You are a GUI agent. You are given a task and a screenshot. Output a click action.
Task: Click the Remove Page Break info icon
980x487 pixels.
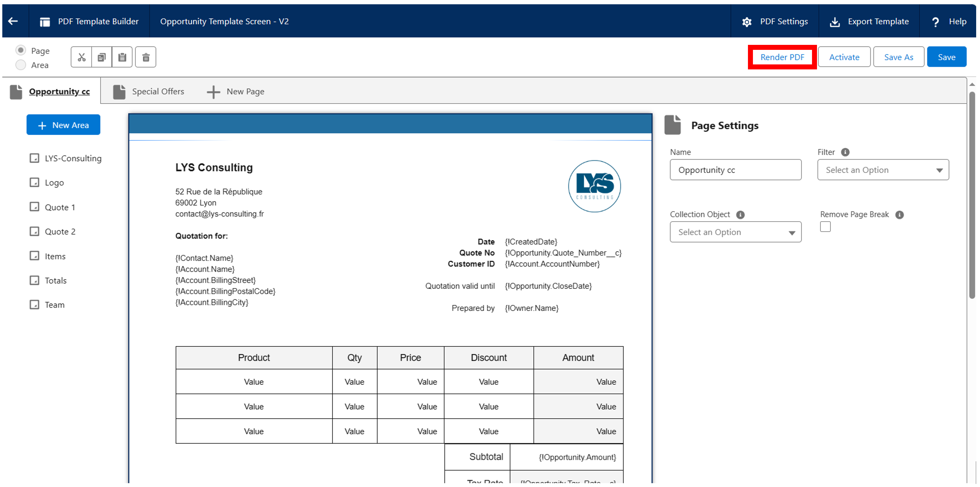tap(899, 215)
